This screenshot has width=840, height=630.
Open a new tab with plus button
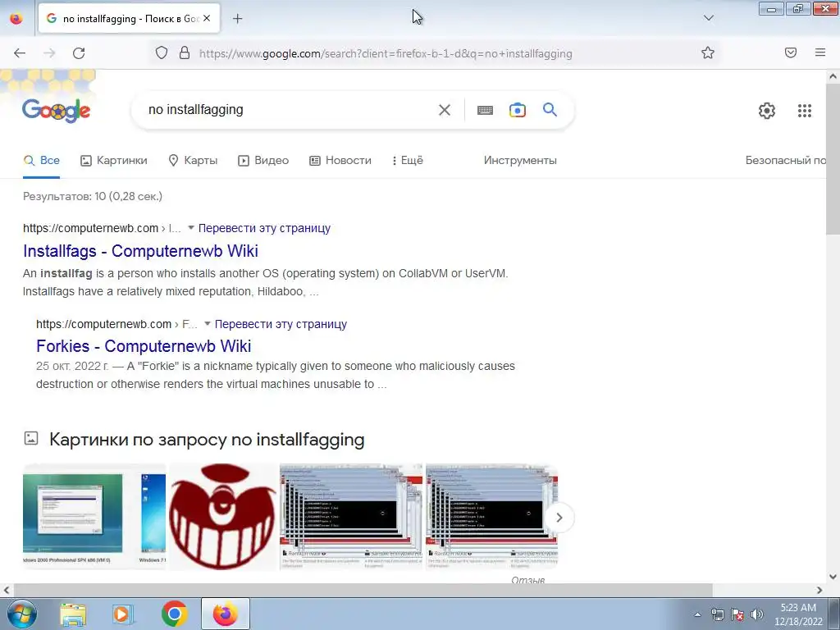pyautogui.click(x=238, y=19)
